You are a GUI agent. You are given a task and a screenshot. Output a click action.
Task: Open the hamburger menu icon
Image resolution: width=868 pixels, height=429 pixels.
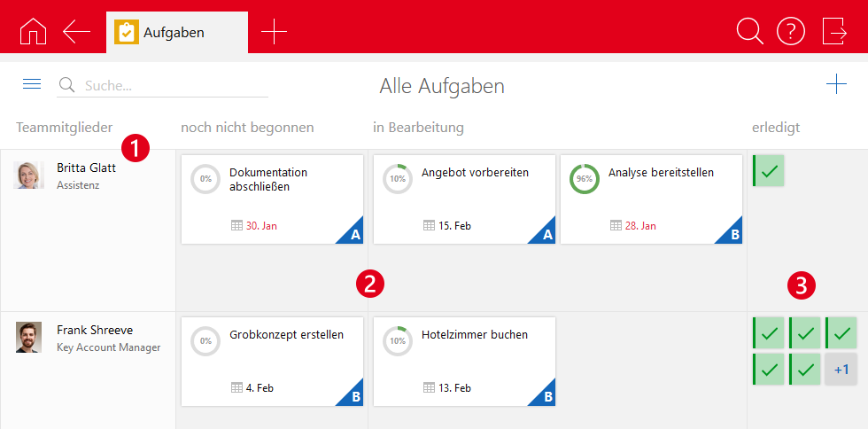32,84
